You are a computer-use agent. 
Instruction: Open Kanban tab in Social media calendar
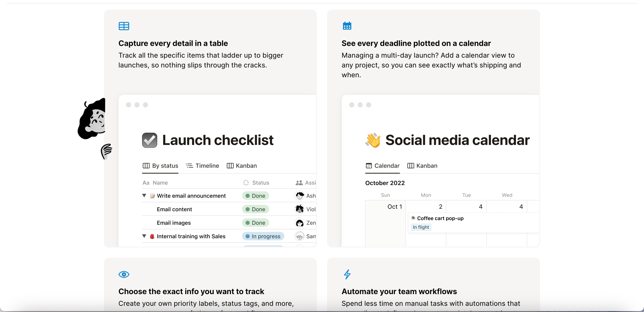click(x=422, y=166)
